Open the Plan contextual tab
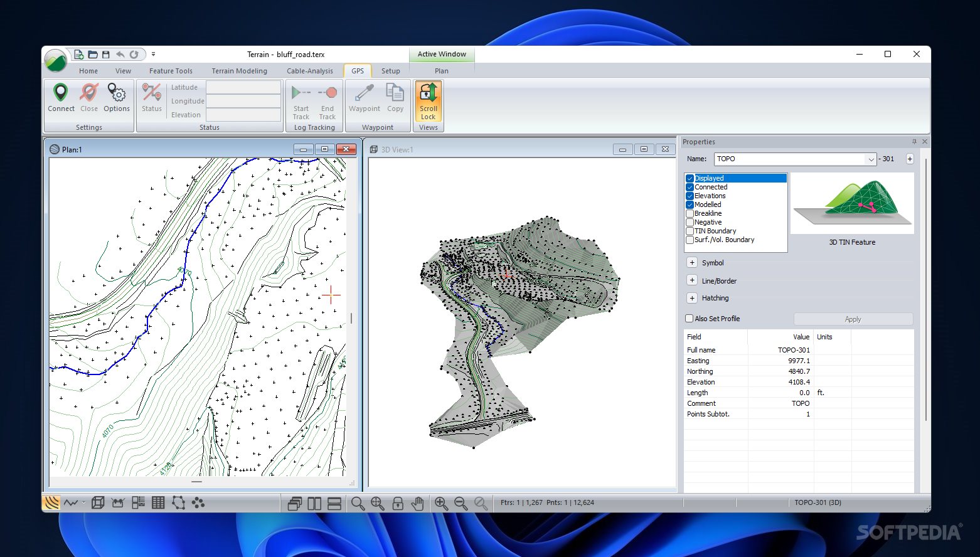 [x=442, y=71]
